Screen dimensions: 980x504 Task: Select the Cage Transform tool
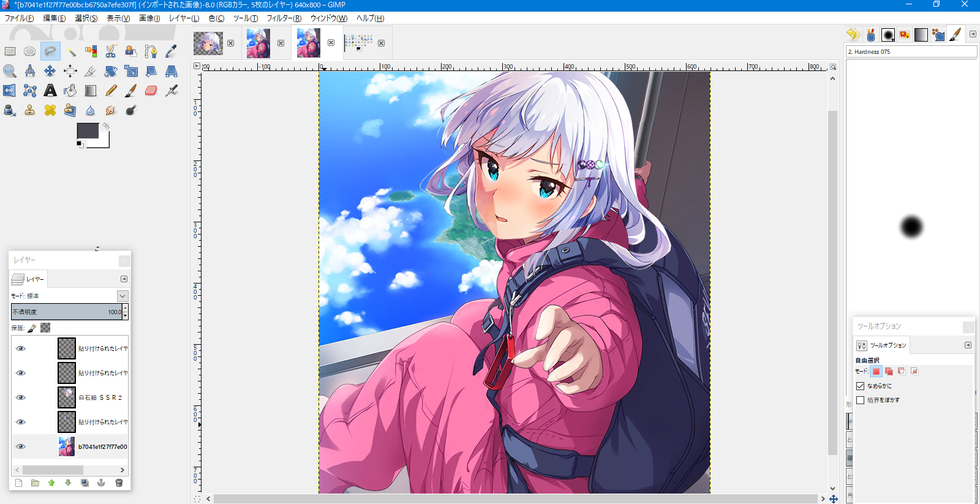(x=30, y=91)
